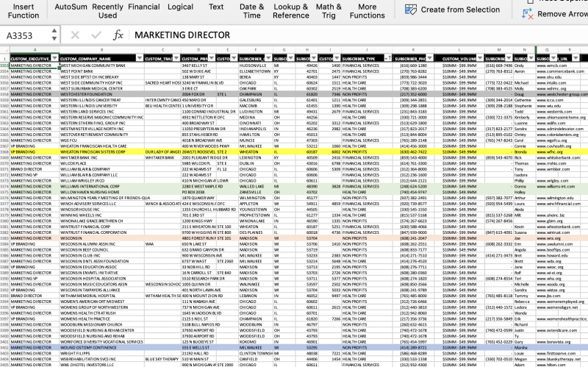588x367 pixels.
Task: Click the Name Box showing A3353
Action: tap(26, 35)
